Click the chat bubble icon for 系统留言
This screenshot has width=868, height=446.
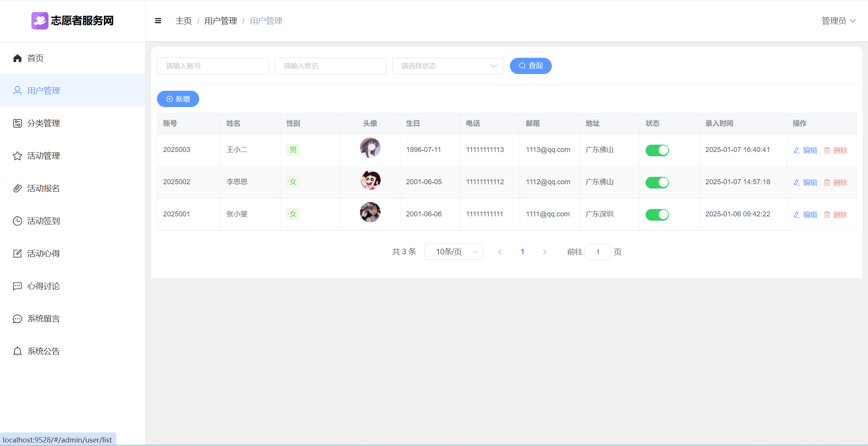[17, 319]
